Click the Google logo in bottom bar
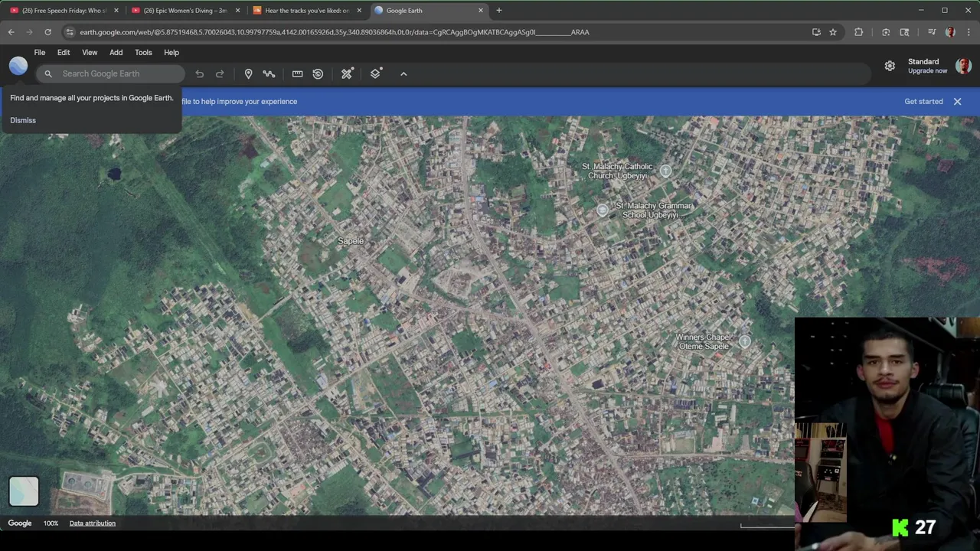 click(20, 523)
